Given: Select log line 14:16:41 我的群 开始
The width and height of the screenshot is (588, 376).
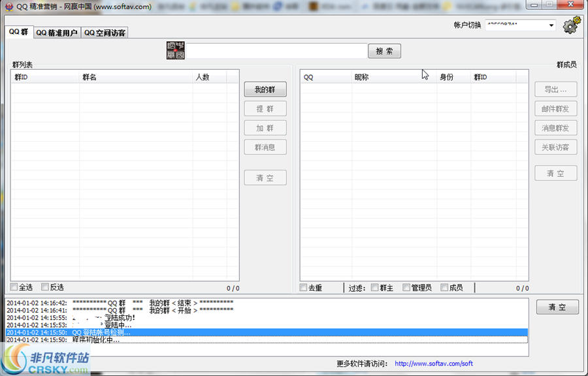Looking at the screenshot, I should [x=267, y=310].
